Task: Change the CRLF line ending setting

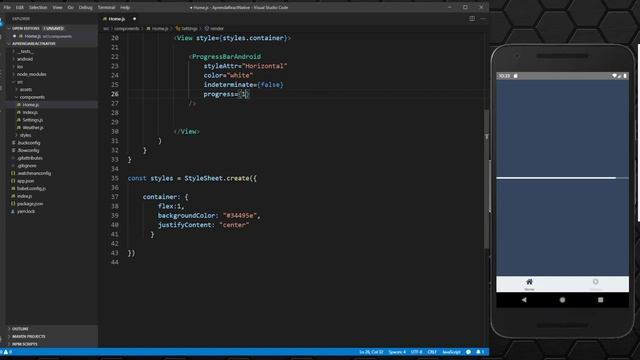Action: click(x=432, y=352)
